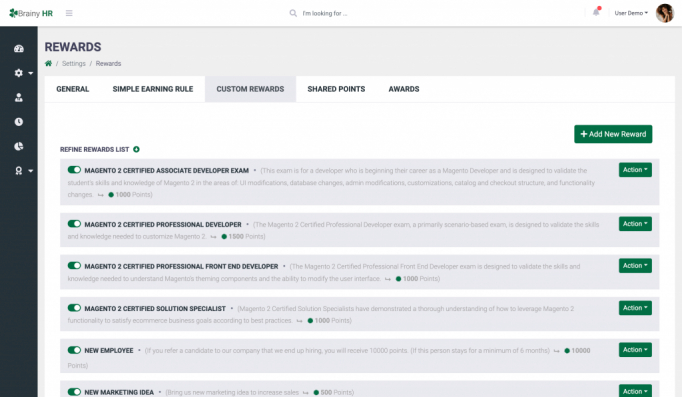Open the dashboard speedometer icon in sidebar
This screenshot has height=397, width=682.
19,49
